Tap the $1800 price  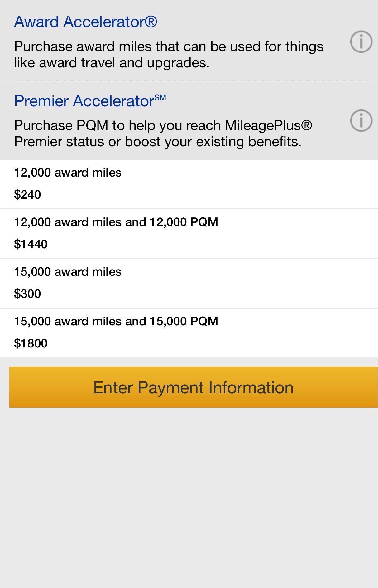(31, 343)
